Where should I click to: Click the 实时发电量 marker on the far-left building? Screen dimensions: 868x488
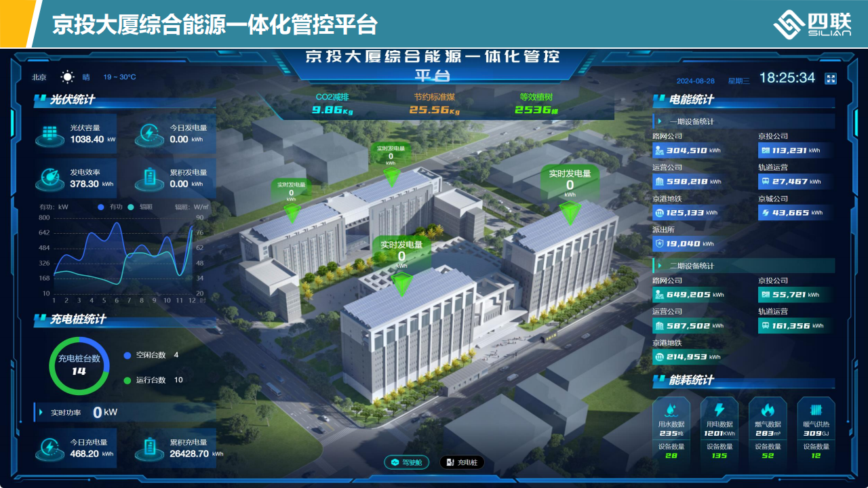pyautogui.click(x=292, y=201)
